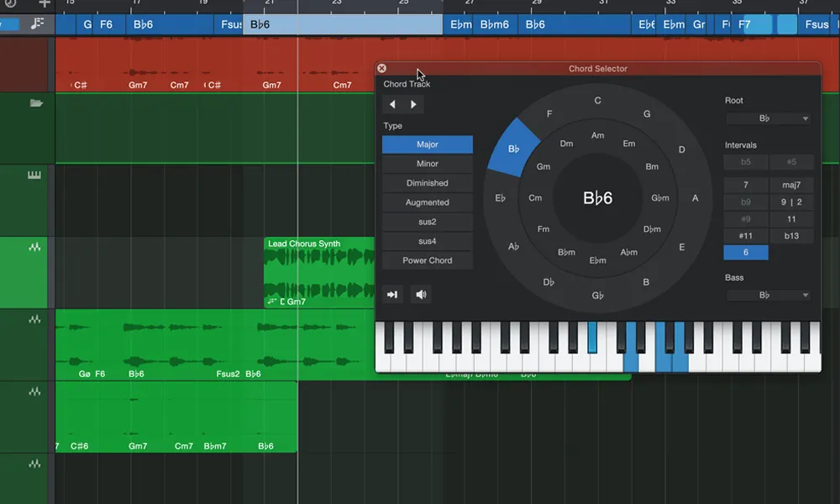This screenshot has height=504, width=840.
Task: Choose Cm on the inner wheel
Action: click(535, 197)
